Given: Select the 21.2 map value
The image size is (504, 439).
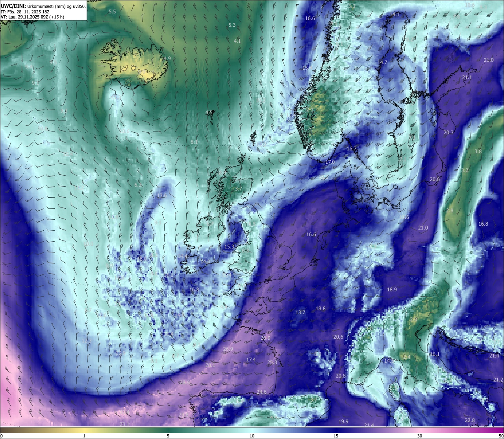Looking at the screenshot, I should click(x=498, y=380).
